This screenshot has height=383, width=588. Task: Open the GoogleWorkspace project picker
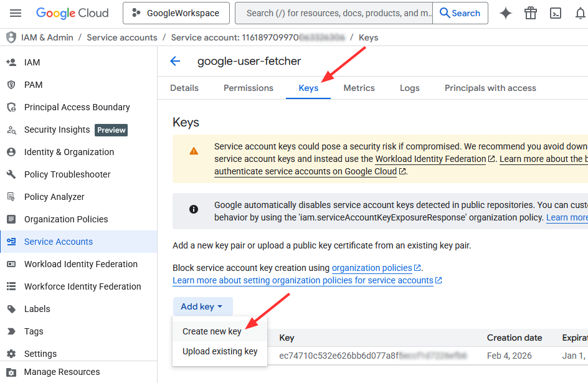coord(176,13)
